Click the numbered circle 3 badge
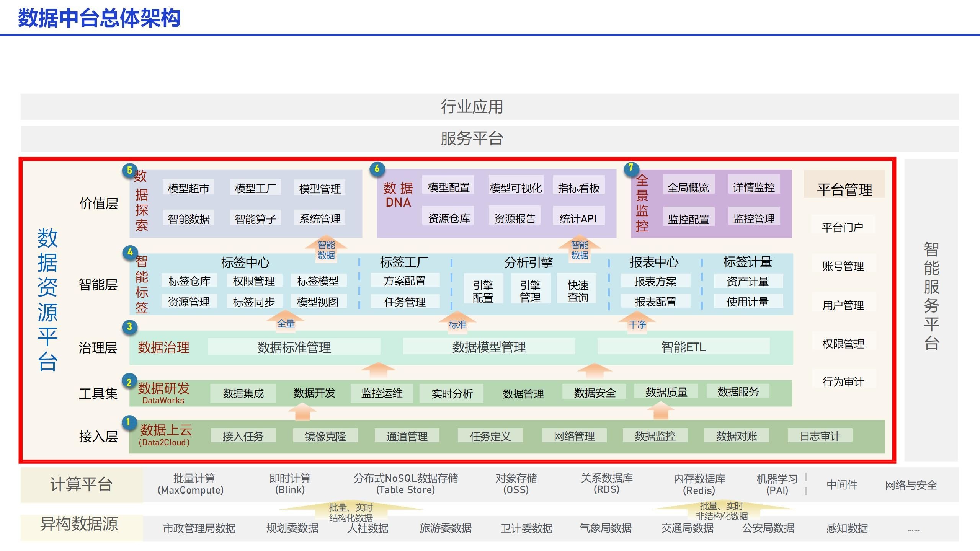The height and width of the screenshot is (551, 980). [x=129, y=326]
